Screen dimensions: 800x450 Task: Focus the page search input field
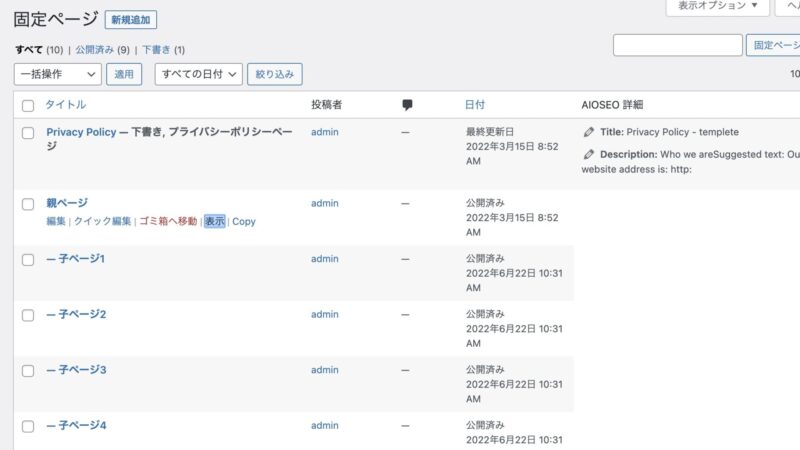click(677, 45)
